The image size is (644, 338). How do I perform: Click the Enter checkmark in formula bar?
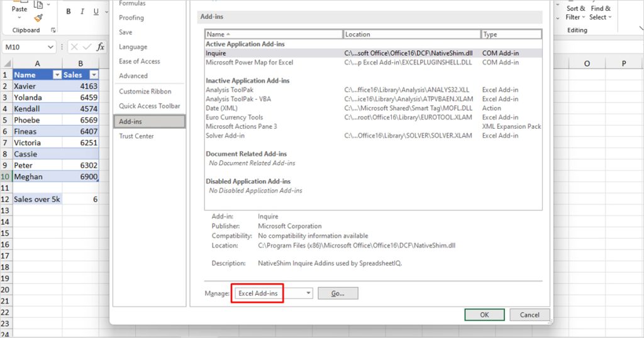tap(87, 46)
